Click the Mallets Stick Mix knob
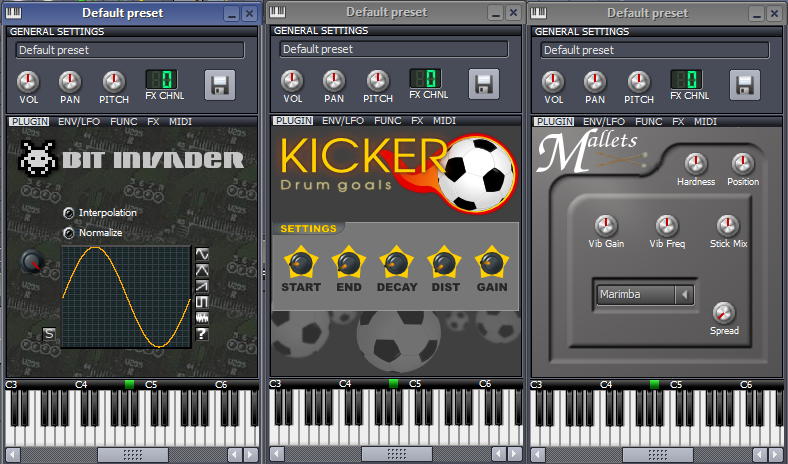The height and width of the screenshot is (464, 788). pos(728,226)
